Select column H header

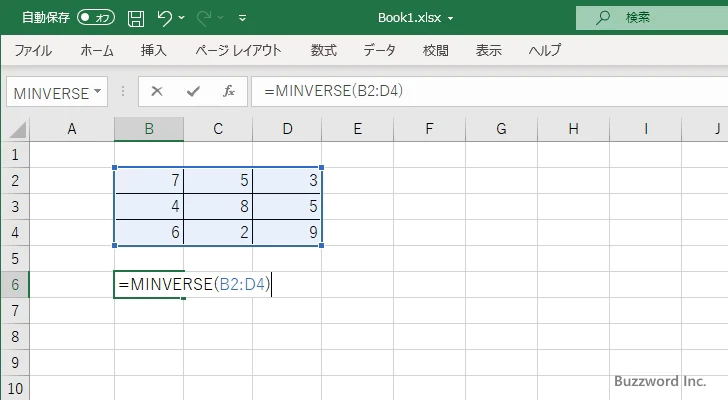pyautogui.click(x=573, y=129)
